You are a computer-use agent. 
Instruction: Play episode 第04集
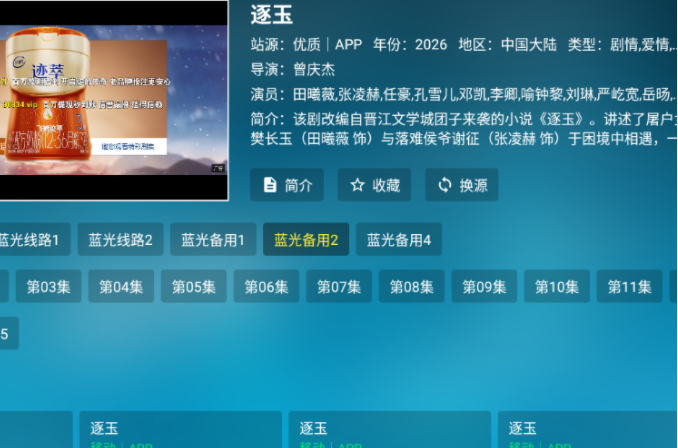pos(121,286)
